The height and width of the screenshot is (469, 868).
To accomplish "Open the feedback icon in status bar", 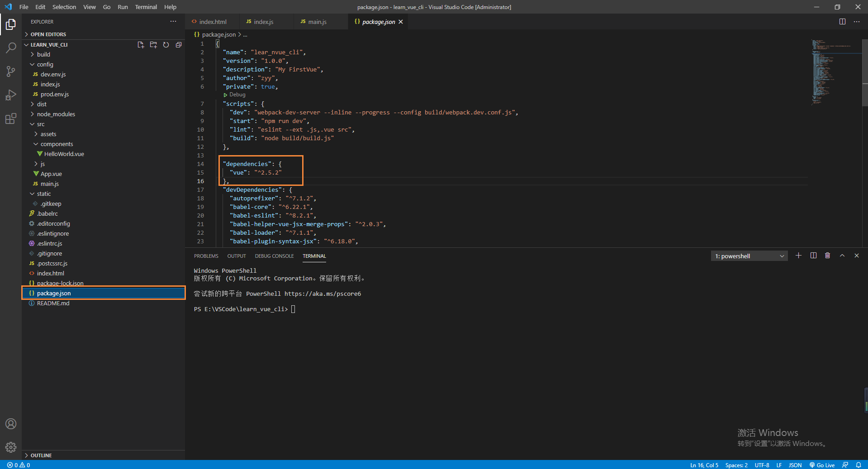I will click(845, 465).
